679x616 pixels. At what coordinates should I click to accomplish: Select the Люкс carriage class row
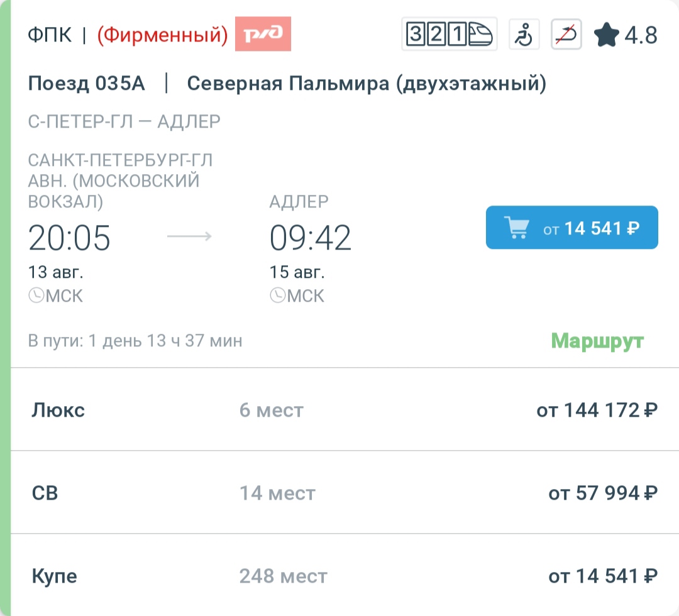345,409
